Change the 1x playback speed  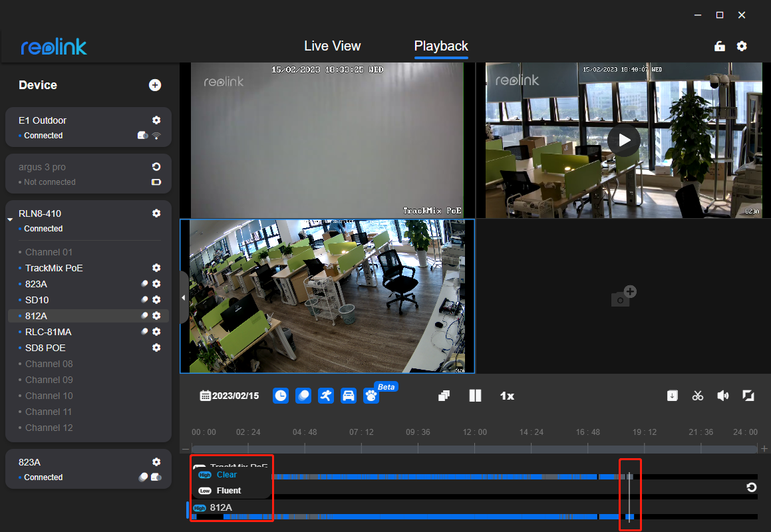pos(507,396)
